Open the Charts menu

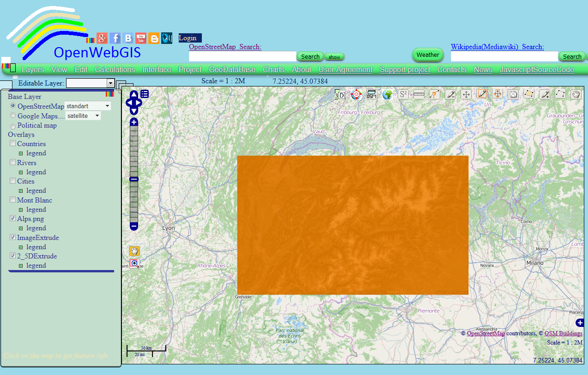click(273, 69)
